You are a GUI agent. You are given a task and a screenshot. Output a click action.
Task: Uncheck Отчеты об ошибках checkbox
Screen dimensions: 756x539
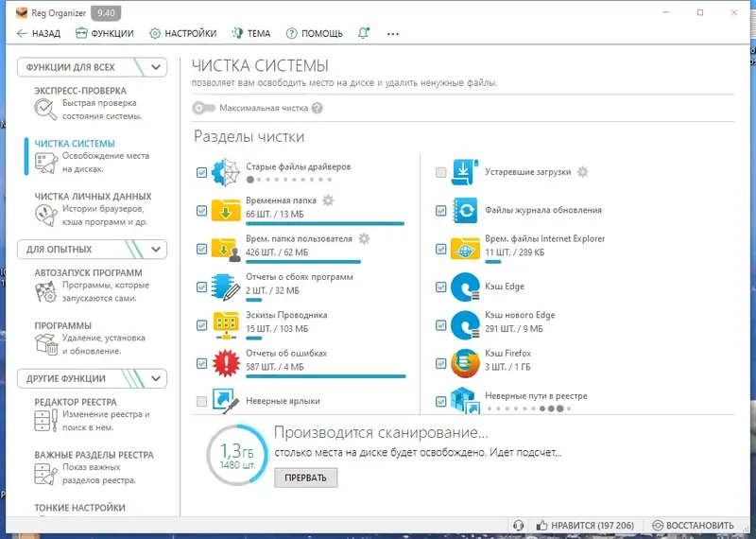point(201,363)
